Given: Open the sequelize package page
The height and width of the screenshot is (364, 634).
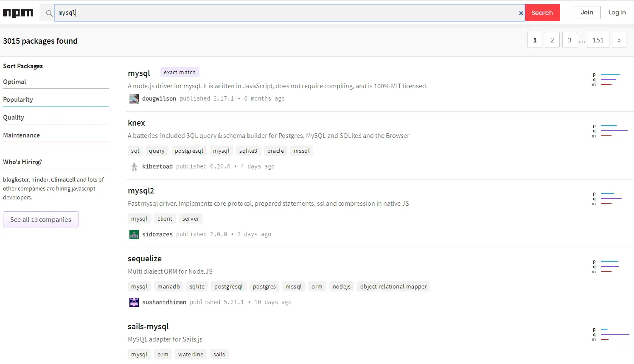Looking at the screenshot, I should tap(145, 258).
